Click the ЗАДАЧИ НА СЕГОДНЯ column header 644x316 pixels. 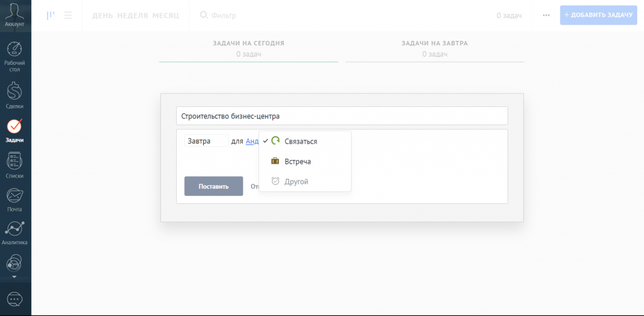[x=248, y=43]
